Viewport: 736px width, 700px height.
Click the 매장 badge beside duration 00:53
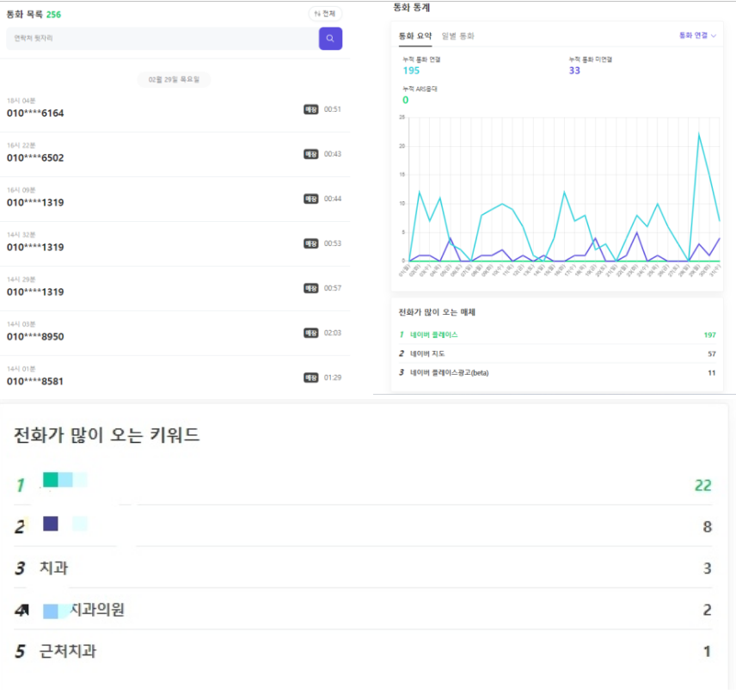(x=310, y=243)
